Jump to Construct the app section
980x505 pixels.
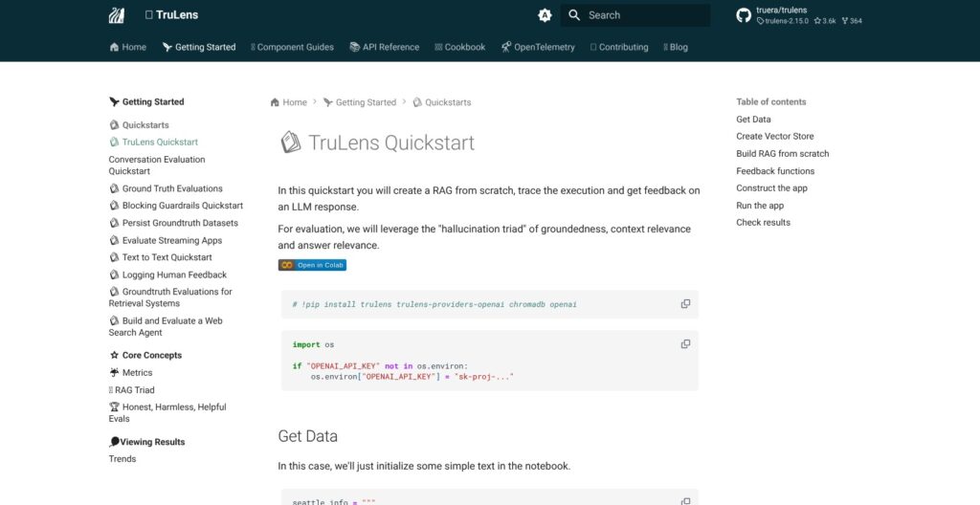coord(772,188)
